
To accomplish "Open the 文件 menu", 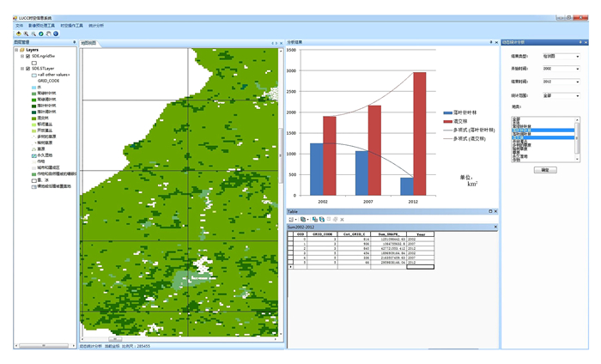I will [x=19, y=26].
